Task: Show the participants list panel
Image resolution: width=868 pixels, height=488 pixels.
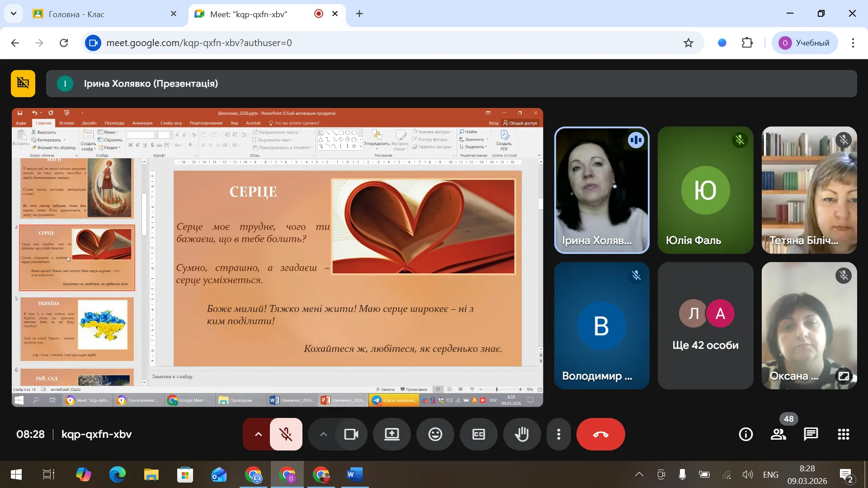Action: pos(778,434)
